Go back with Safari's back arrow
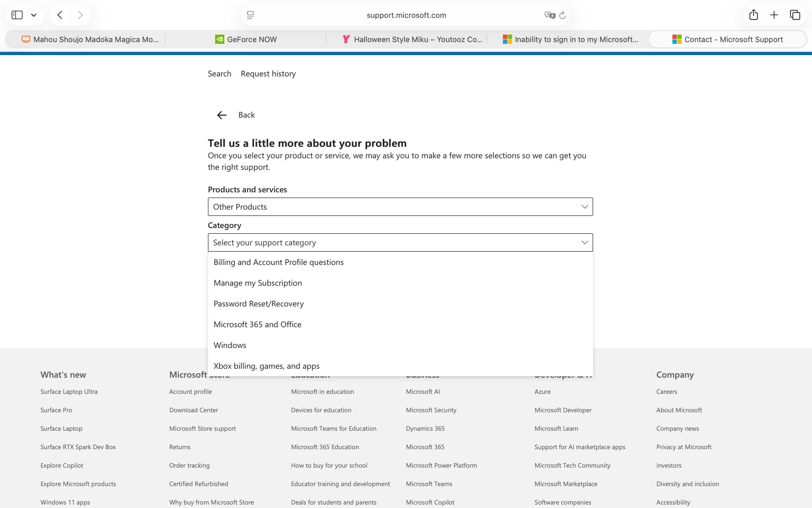Screen dimensions: 812x508 coord(60,15)
